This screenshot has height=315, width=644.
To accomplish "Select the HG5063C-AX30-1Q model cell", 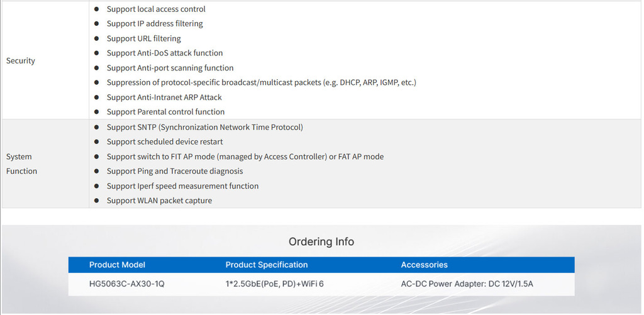I will pos(127,284).
